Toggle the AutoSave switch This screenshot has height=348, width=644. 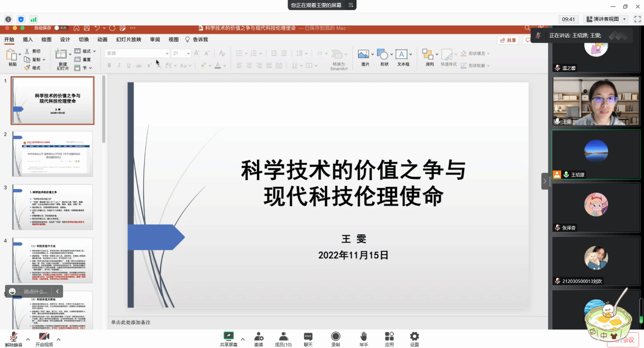(60, 28)
